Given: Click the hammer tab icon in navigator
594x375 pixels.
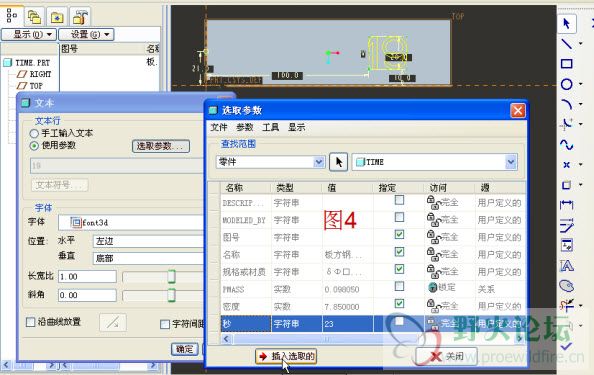Looking at the screenshot, I should 80,16.
